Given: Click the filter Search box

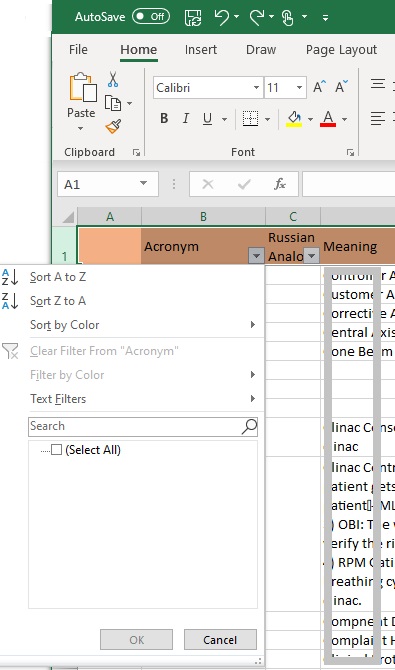Looking at the screenshot, I should [143, 426].
